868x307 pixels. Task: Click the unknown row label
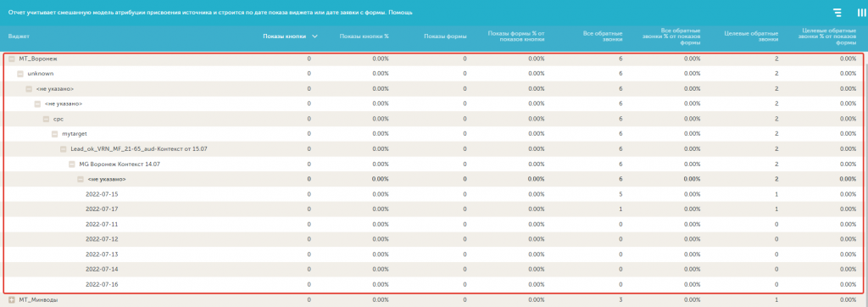point(41,74)
